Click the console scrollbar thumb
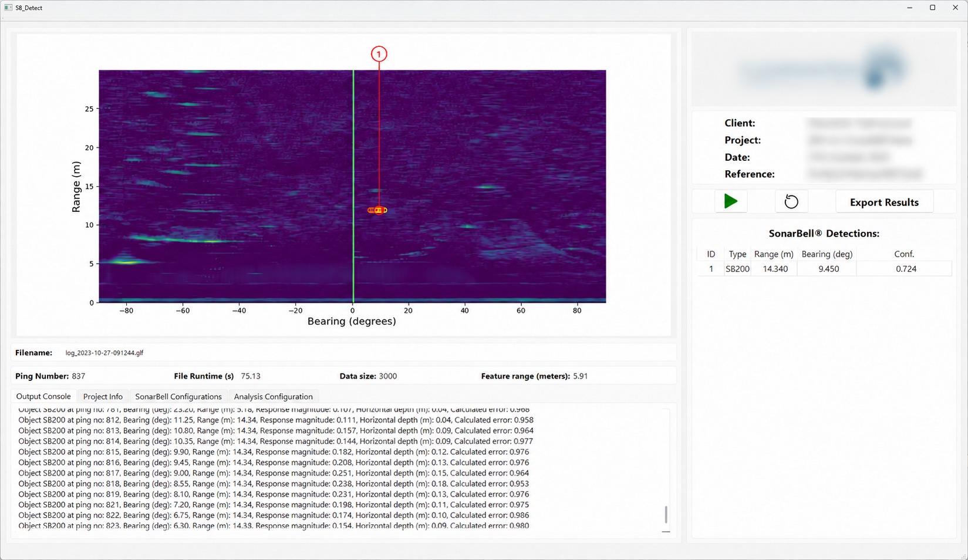Screen dimensions: 968x560 (x=666, y=514)
